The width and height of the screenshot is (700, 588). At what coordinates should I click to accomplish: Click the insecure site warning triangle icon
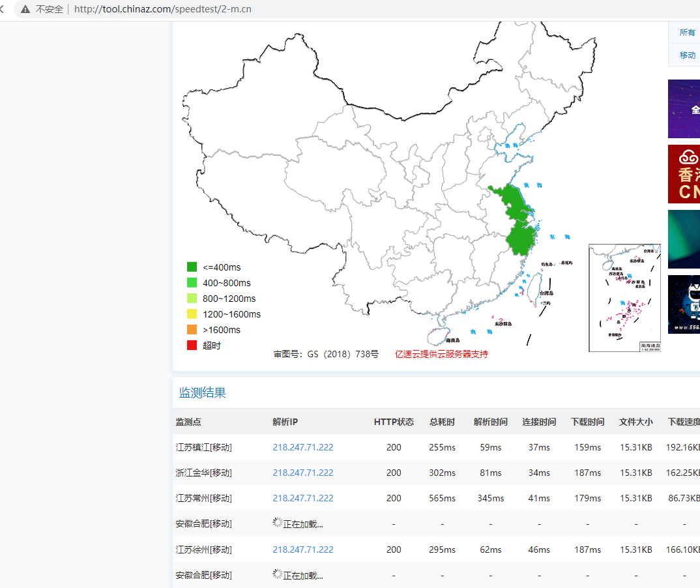pyautogui.click(x=25, y=9)
